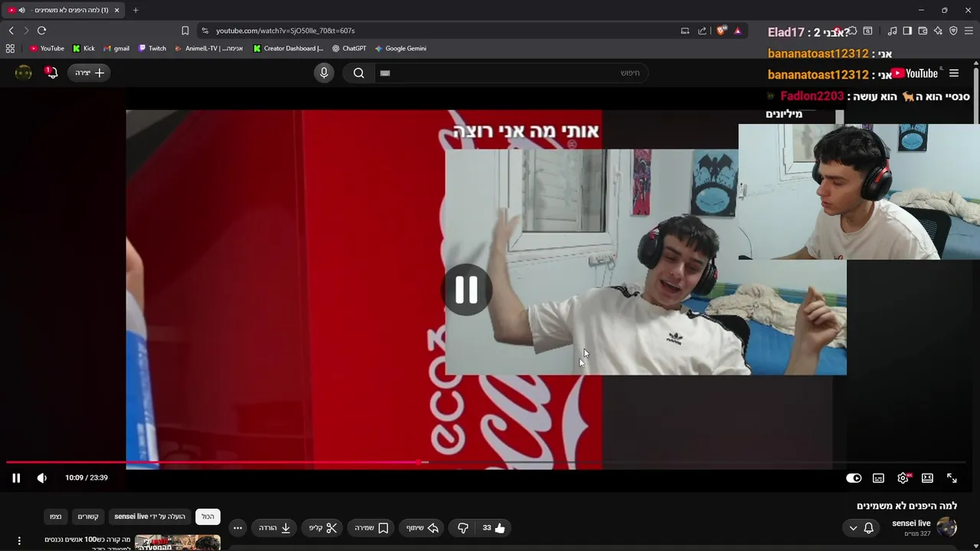980x551 pixels.
Task: Open the יצירה create button
Action: tap(90, 73)
